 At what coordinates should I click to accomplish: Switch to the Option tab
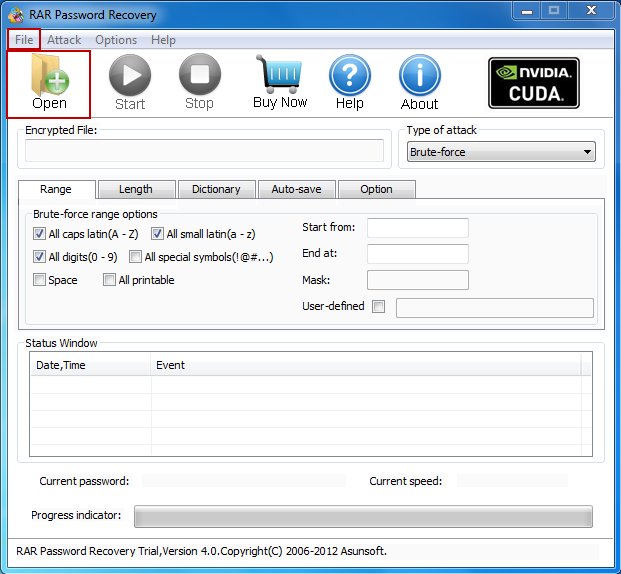pos(376,189)
